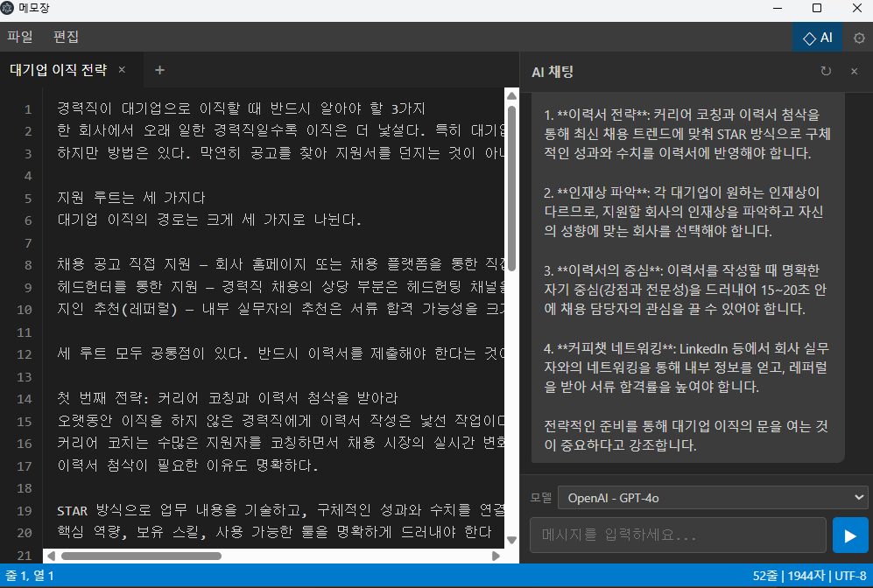The image size is (873, 588).
Task: Click line 14 text 첫 번째 전략
Action: pyautogui.click(x=100, y=398)
